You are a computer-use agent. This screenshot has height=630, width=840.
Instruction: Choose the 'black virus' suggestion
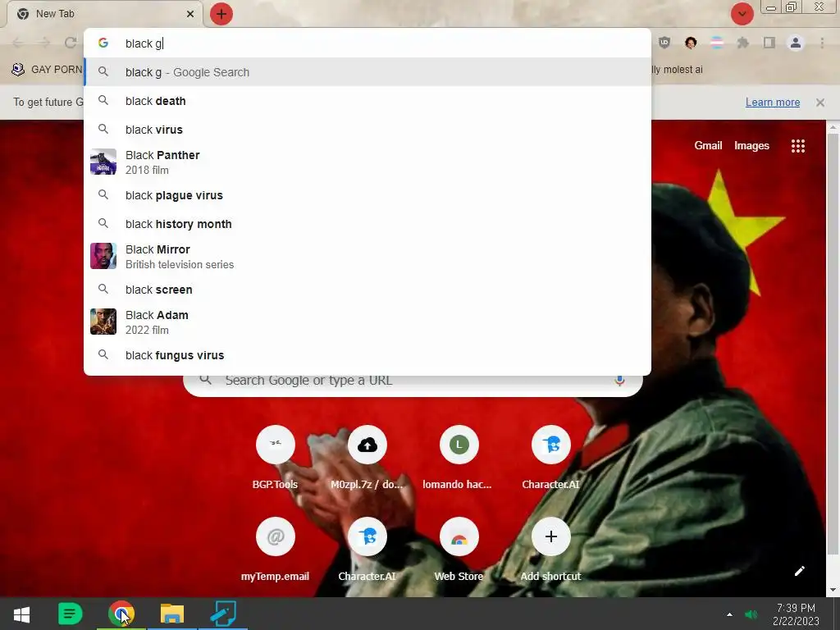367,130
